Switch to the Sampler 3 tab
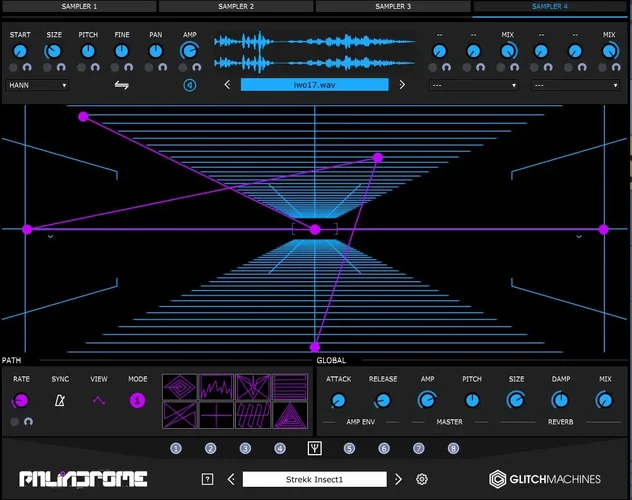This screenshot has width=632, height=500. coord(393,6)
